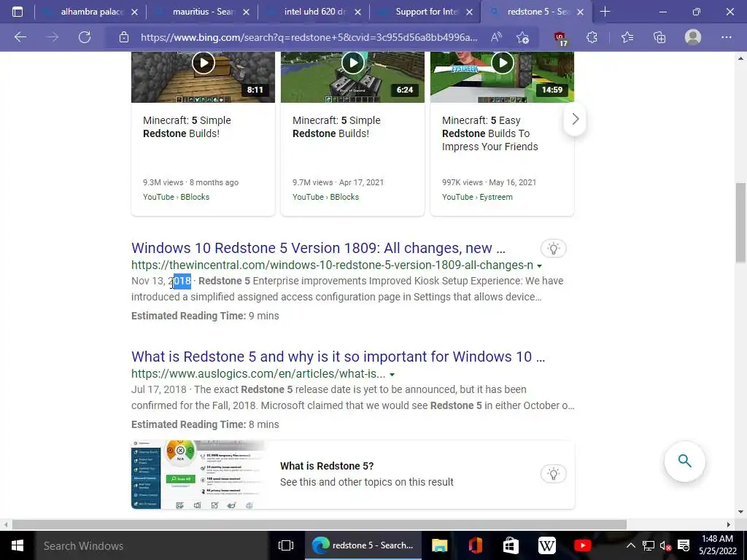Launch Office from taskbar
This screenshot has width=747, height=560.
(x=475, y=545)
